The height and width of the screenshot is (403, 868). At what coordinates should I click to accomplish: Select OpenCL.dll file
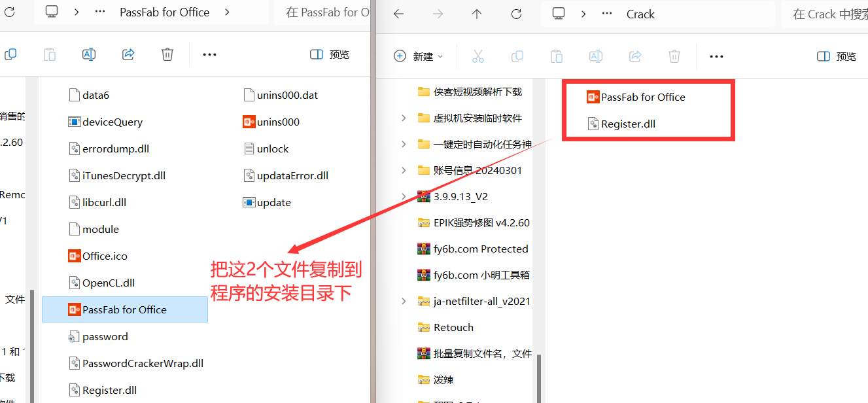101,283
